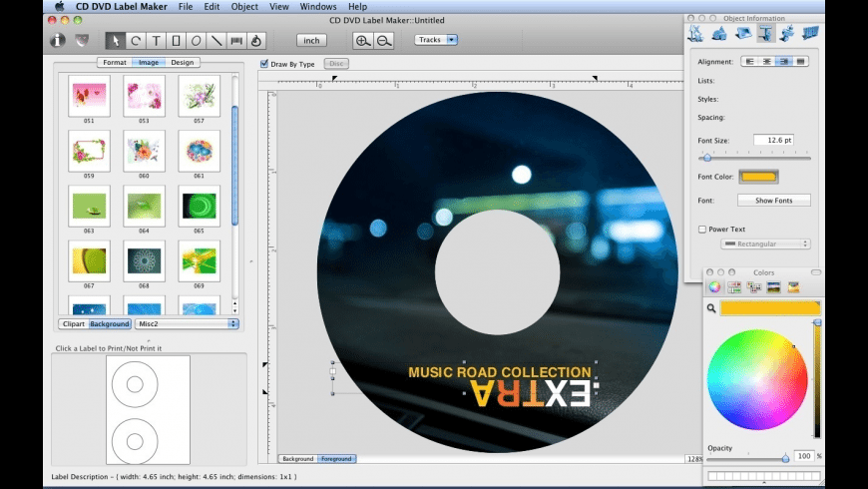
Task: Open the Rectangular power text dropdown
Action: point(765,244)
